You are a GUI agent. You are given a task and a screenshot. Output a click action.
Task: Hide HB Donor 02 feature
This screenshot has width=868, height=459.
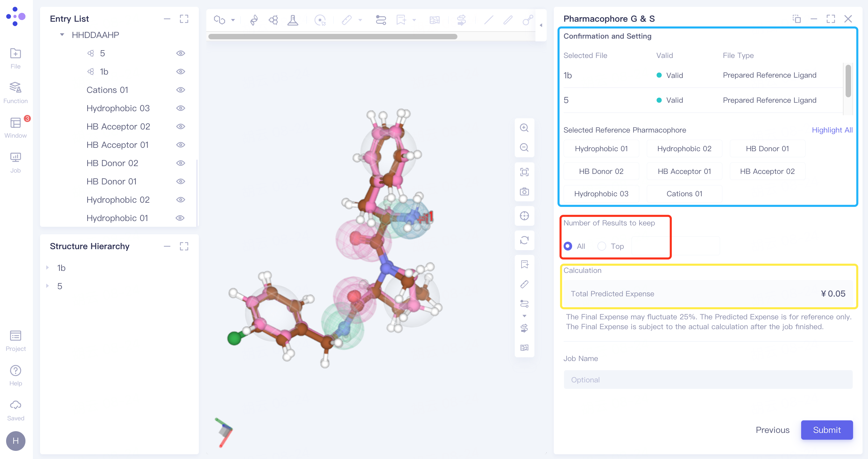tap(181, 163)
